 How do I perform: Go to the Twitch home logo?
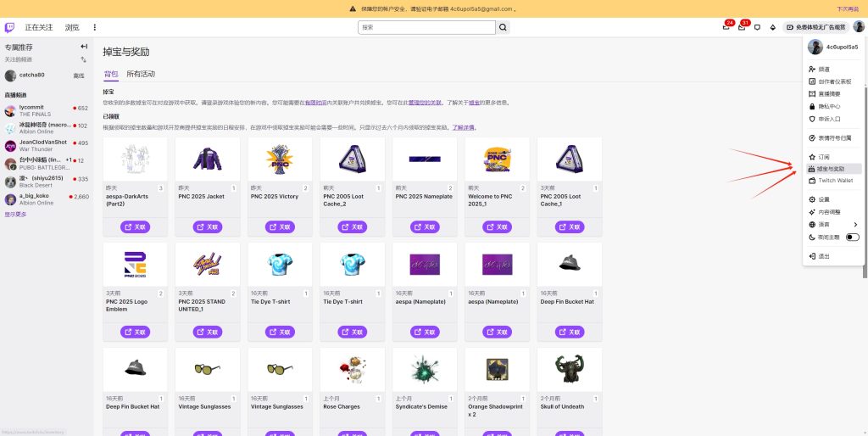point(10,27)
